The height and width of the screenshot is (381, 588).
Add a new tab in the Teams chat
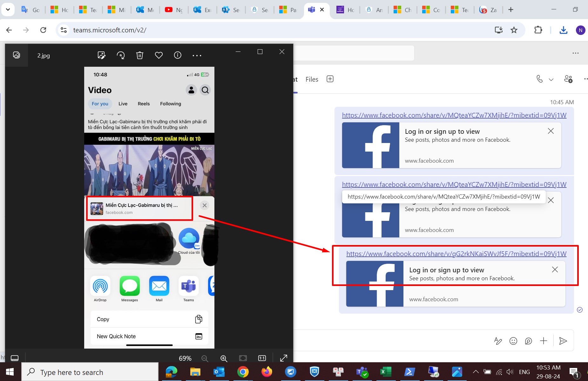(330, 79)
